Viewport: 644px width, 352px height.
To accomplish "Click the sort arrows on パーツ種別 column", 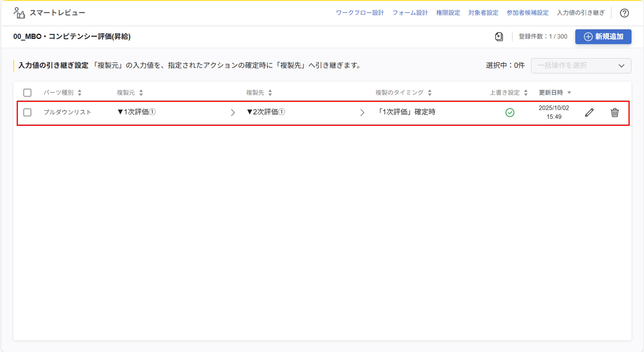I will [x=79, y=92].
